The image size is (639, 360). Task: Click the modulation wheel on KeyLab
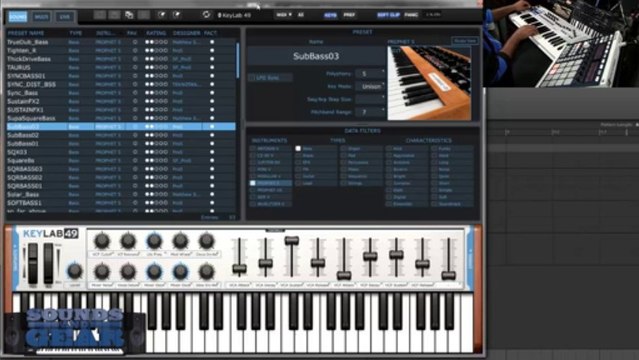pyautogui.click(x=48, y=263)
